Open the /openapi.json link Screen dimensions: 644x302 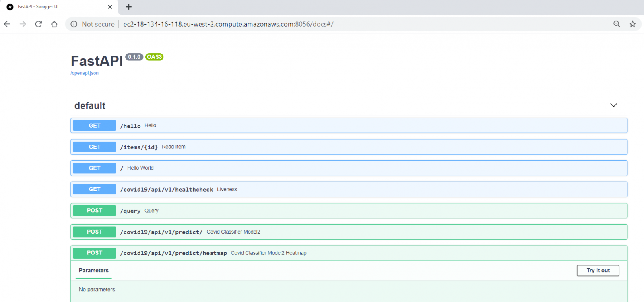[85, 73]
